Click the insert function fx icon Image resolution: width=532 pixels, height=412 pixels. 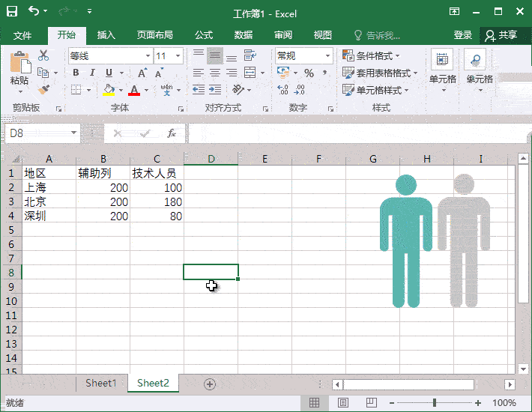(172, 133)
